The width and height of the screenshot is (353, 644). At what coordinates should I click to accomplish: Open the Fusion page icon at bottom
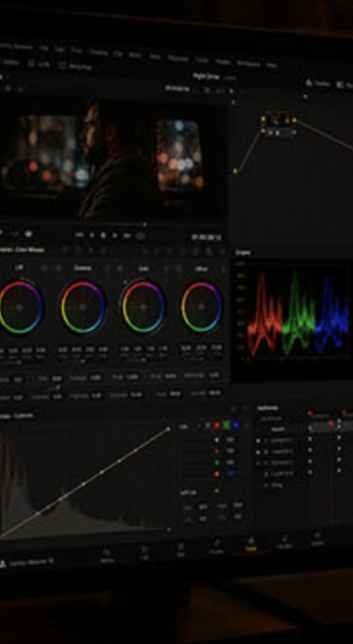(x=217, y=546)
